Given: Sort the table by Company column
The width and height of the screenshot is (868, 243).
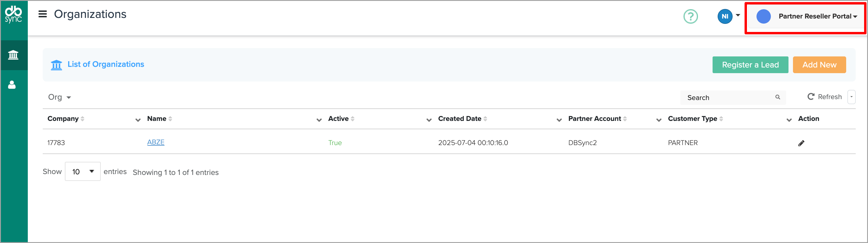Looking at the screenshot, I should coord(63,119).
